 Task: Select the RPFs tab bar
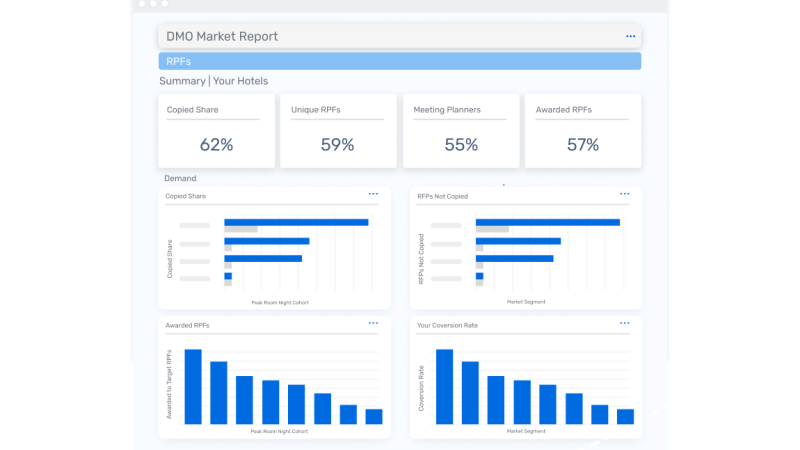[x=400, y=62]
